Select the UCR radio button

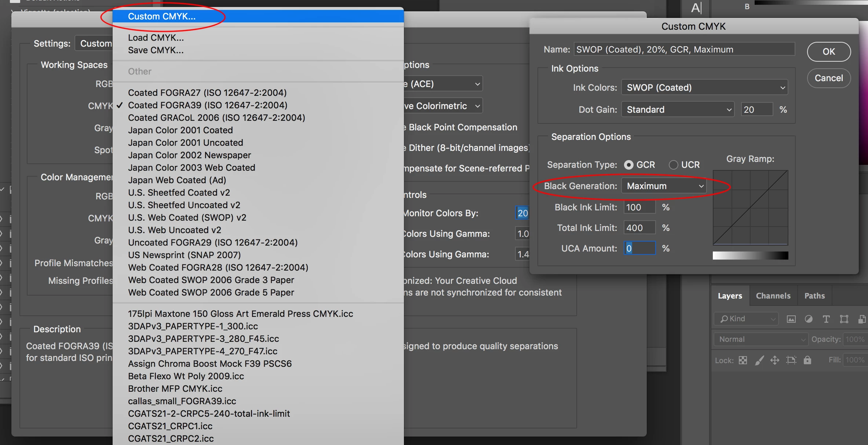674,165
